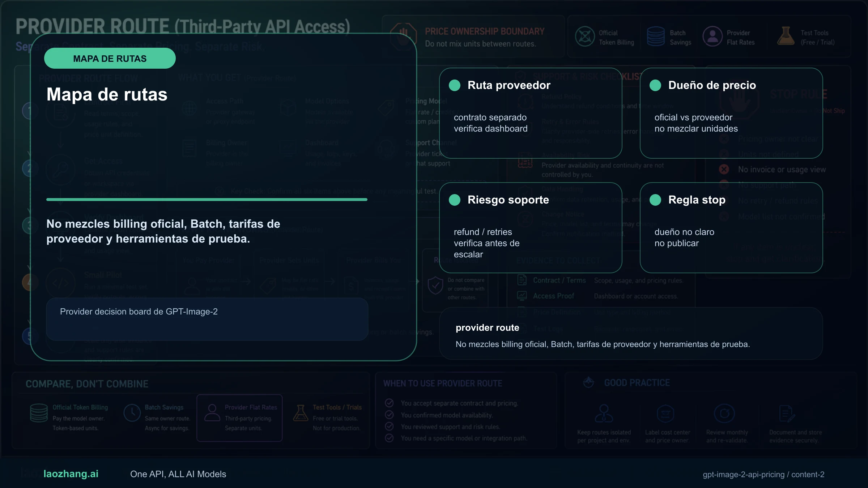The image size is (868, 488).
Task: Click the Batch Savings clock icon in Compare section
Action: [132, 413]
